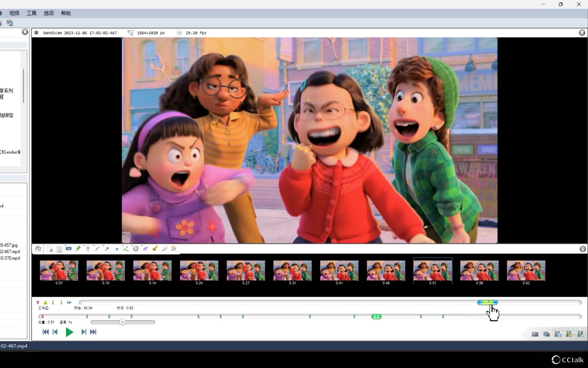
Task: Select the human figure posture tool
Action: point(88,249)
